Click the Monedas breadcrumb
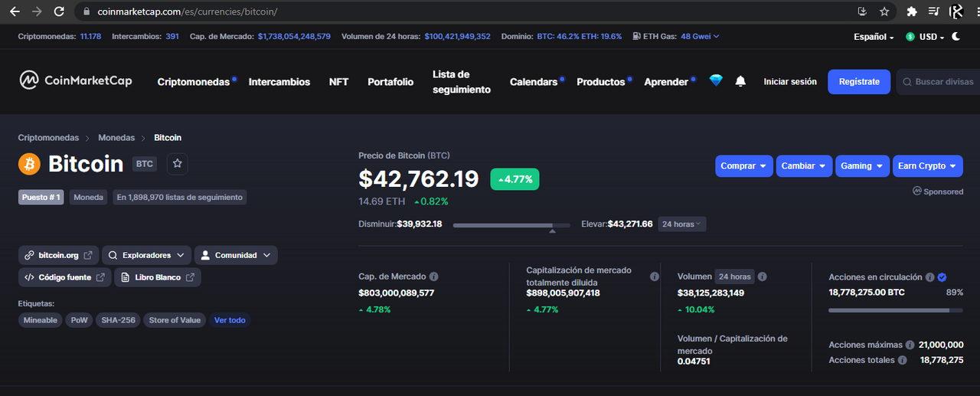The height and width of the screenshot is (396, 980). click(116, 138)
